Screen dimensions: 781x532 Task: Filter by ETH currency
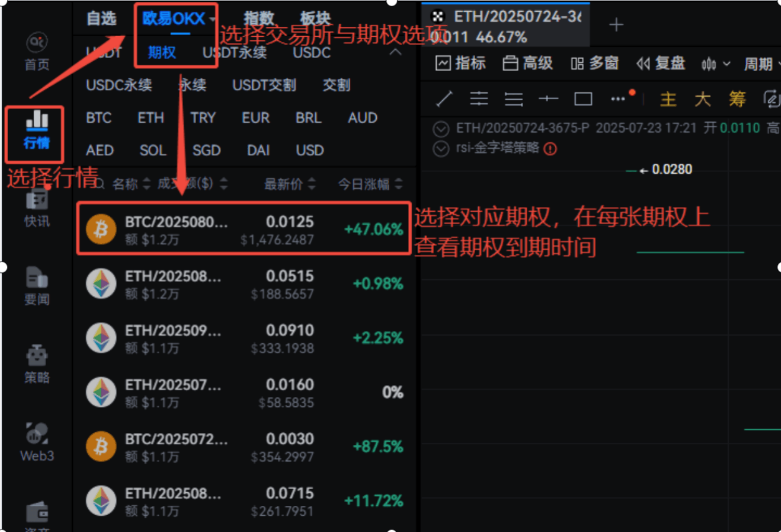151,118
